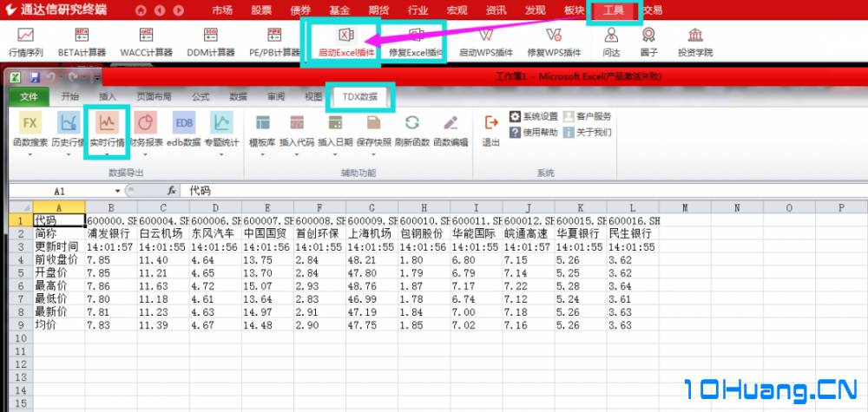868x412 pixels.
Task: Go back with the left arrow nav button
Action: [x=160, y=10]
